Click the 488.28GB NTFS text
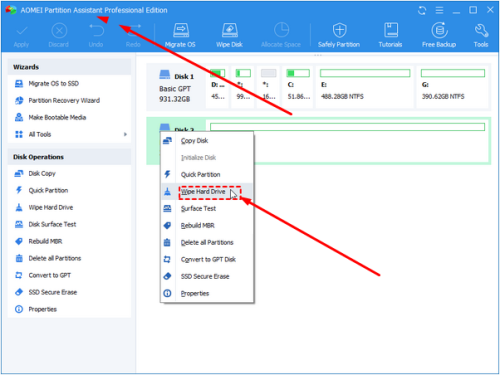The width and height of the screenshot is (500, 375). (x=342, y=97)
